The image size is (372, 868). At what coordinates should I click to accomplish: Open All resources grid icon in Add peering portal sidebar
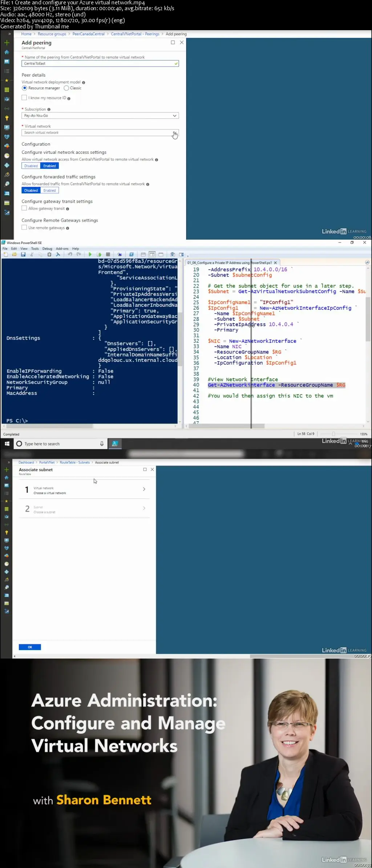tap(7, 90)
